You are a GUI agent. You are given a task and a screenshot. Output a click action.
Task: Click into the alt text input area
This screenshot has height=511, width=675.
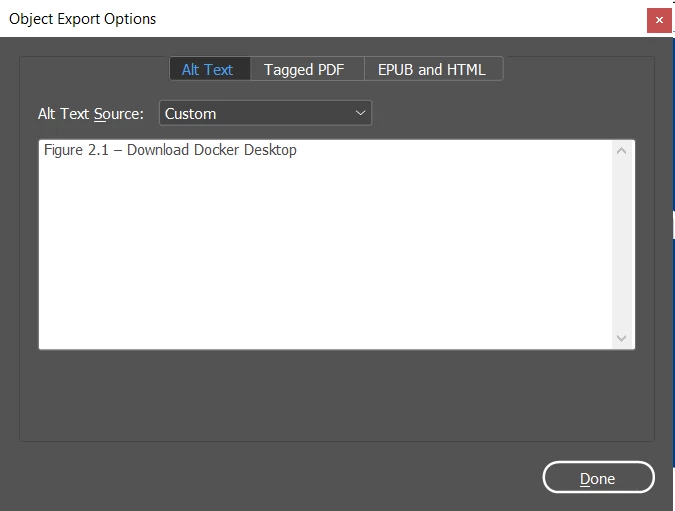click(325, 245)
